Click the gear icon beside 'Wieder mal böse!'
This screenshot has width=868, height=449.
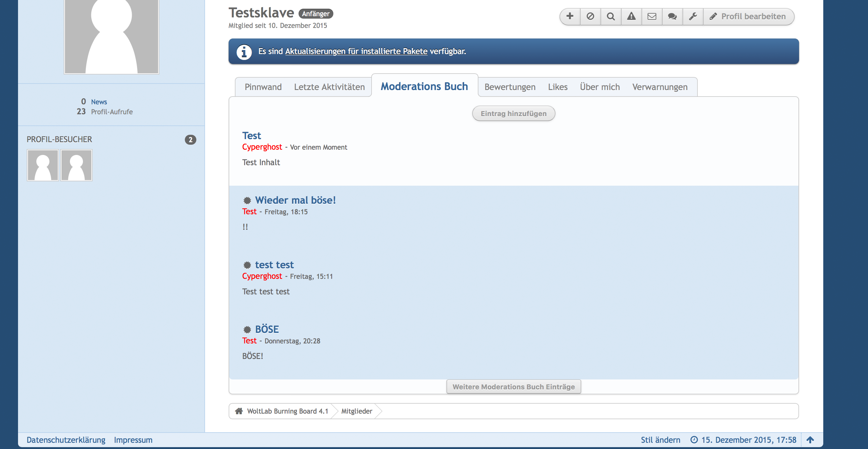point(247,201)
